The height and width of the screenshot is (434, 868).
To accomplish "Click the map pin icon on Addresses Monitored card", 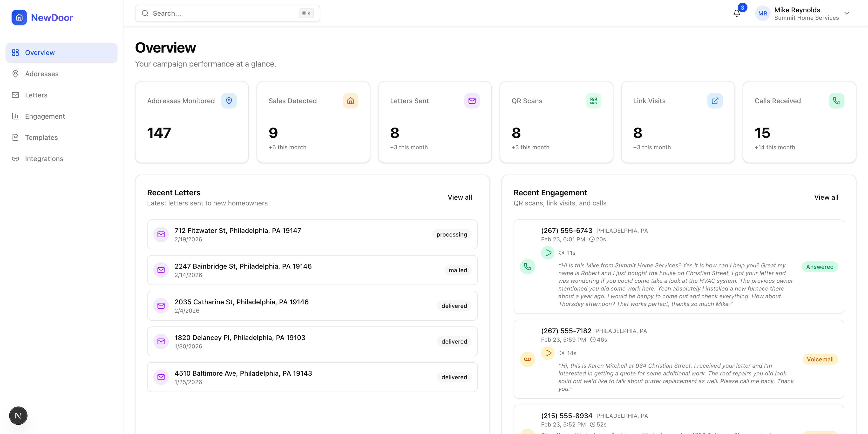I will [x=229, y=100].
